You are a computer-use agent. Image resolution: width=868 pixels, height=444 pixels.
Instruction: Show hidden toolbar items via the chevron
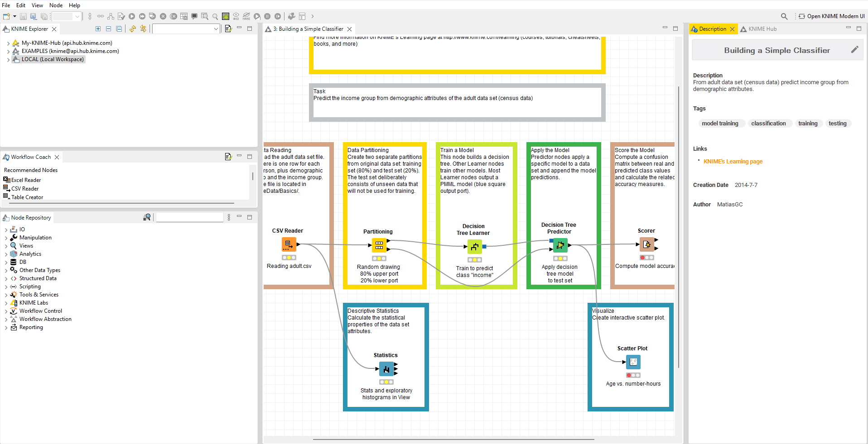click(x=312, y=16)
